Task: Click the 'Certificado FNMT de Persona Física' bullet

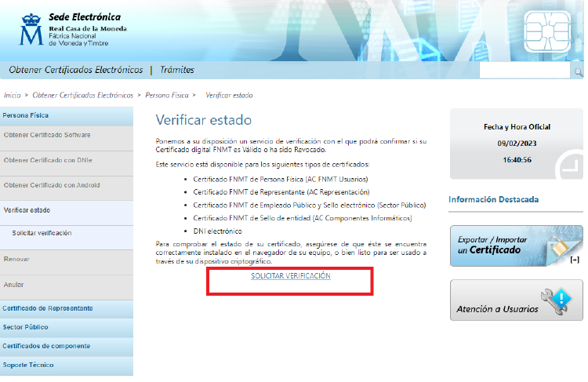Action: pos(281,180)
